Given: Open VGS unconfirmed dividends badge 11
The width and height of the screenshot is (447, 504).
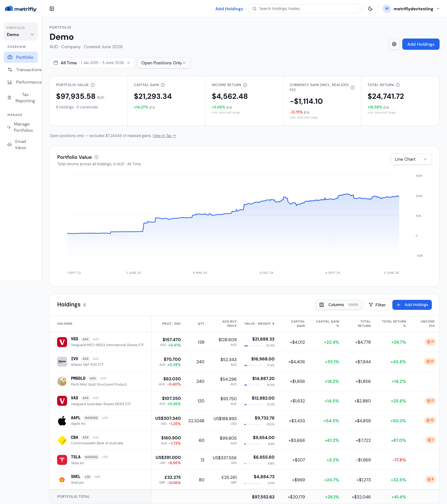Looking at the screenshot, I should coord(430,342).
